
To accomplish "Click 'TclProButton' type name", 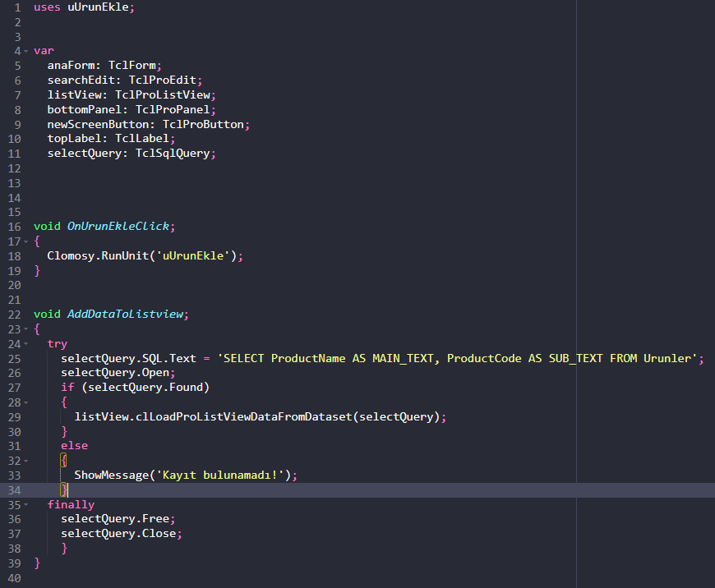I will (203, 124).
